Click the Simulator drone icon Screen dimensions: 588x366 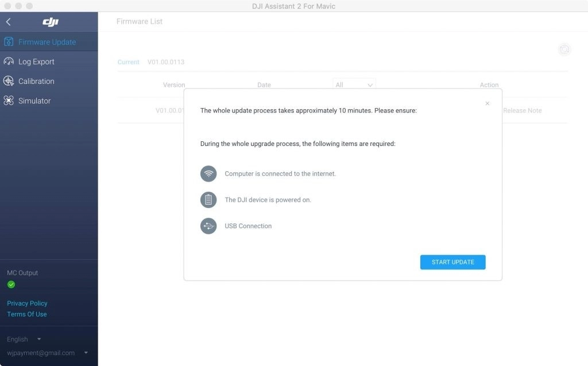[x=9, y=101]
